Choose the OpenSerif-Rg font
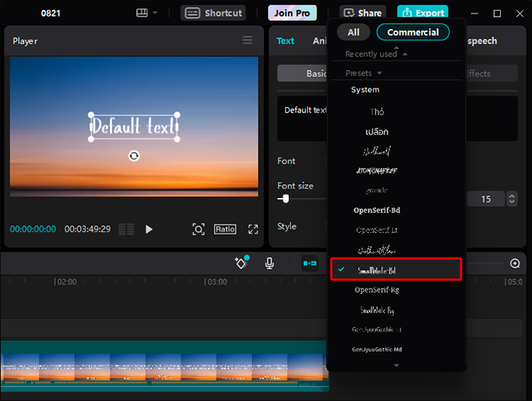532x401 pixels. coord(377,290)
